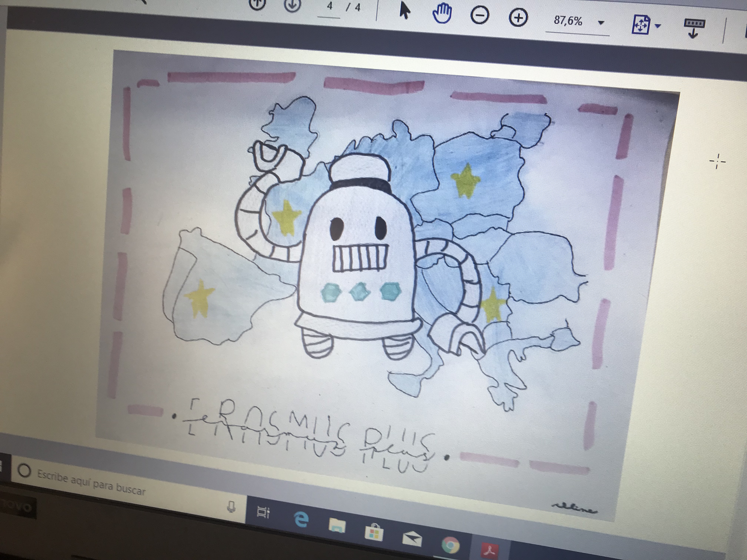This screenshot has height=560, width=747.
Task: Click the Cortana circle icon
Action: click(24, 471)
